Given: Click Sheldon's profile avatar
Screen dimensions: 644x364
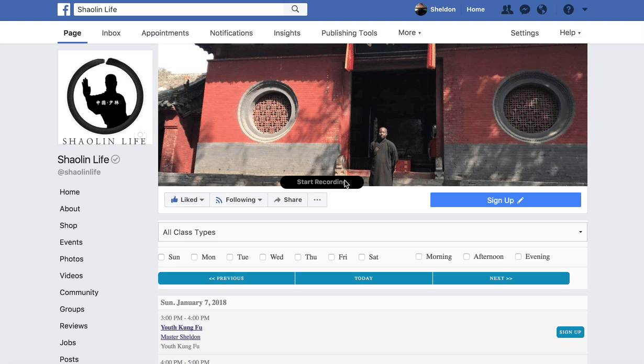Looking at the screenshot, I should [x=421, y=9].
